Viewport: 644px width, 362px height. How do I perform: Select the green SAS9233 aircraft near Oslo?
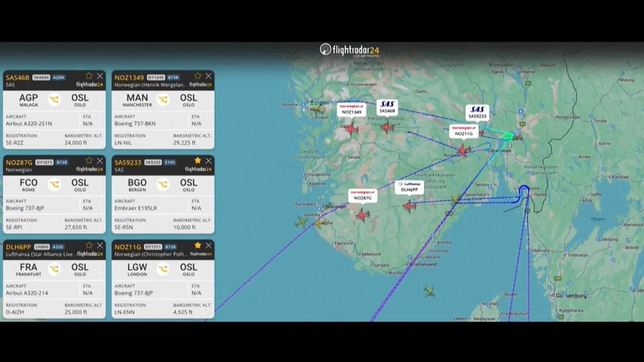[508, 137]
